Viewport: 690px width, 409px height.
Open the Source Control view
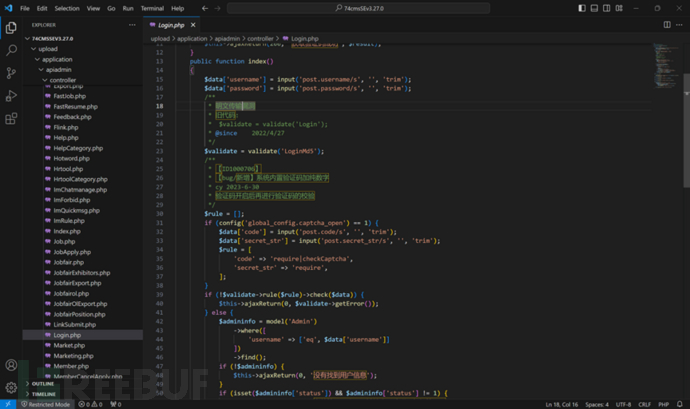point(12,72)
